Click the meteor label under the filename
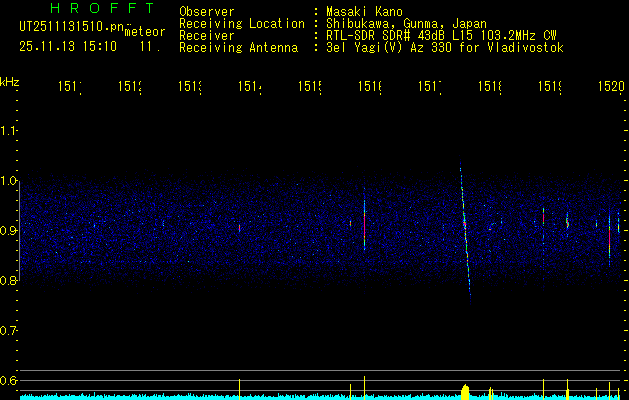The width and height of the screenshot is (629, 400). 142,33
